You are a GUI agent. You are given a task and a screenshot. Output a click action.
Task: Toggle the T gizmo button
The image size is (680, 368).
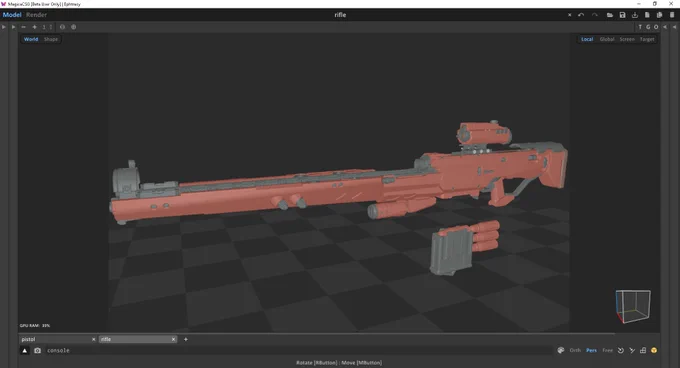pyautogui.click(x=640, y=27)
